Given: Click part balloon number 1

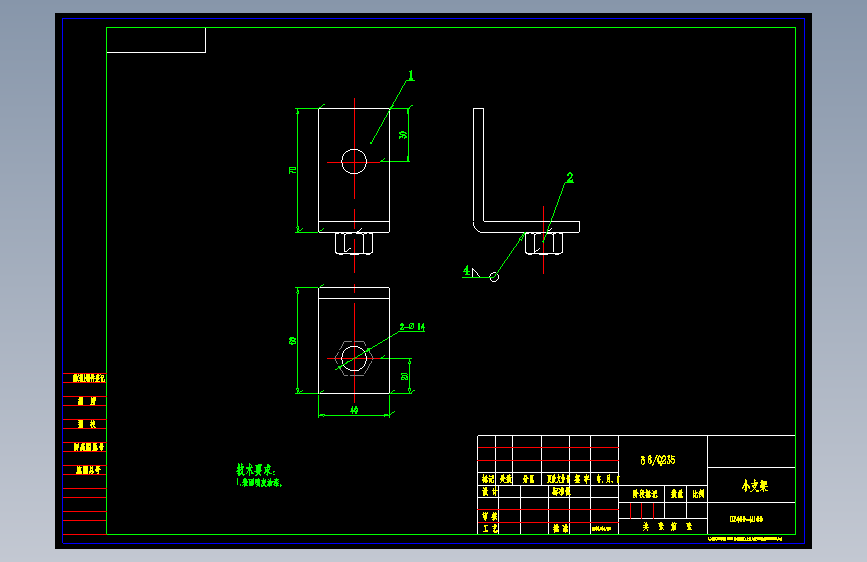Looking at the screenshot, I should [411, 75].
